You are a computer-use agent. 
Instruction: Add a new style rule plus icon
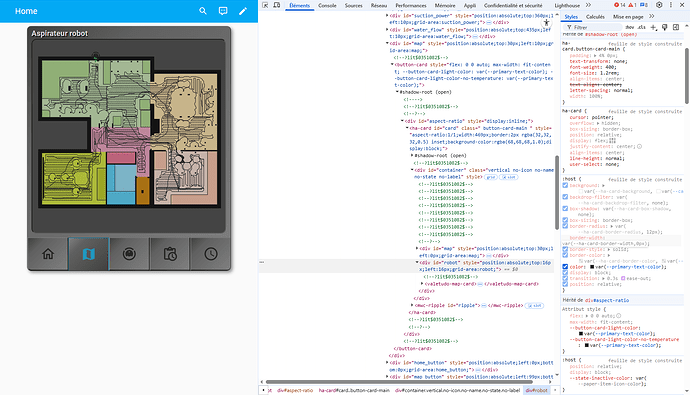point(653,27)
